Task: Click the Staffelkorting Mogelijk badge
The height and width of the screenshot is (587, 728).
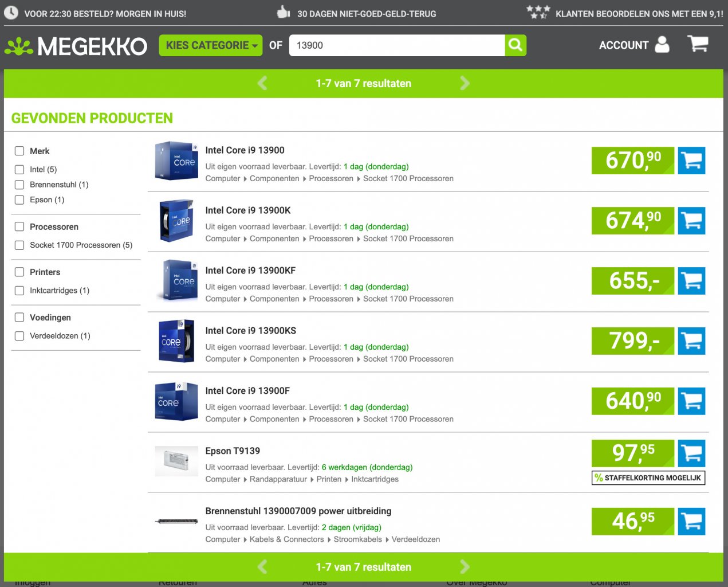Action: 648,478
